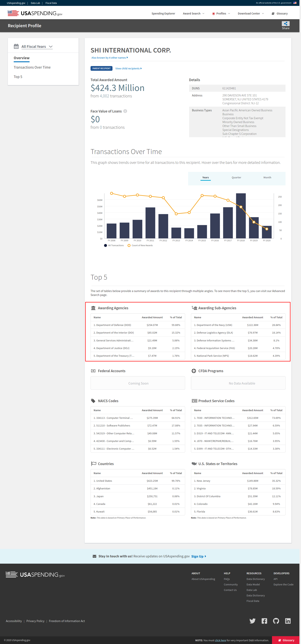301x644 pixels.
Task: Click the Fiscal Data top link
Action: click(51, 3)
